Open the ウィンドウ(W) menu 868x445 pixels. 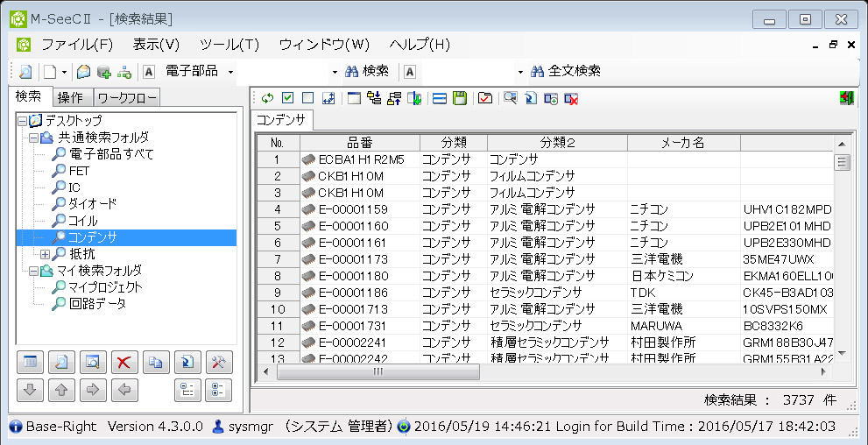pos(324,45)
